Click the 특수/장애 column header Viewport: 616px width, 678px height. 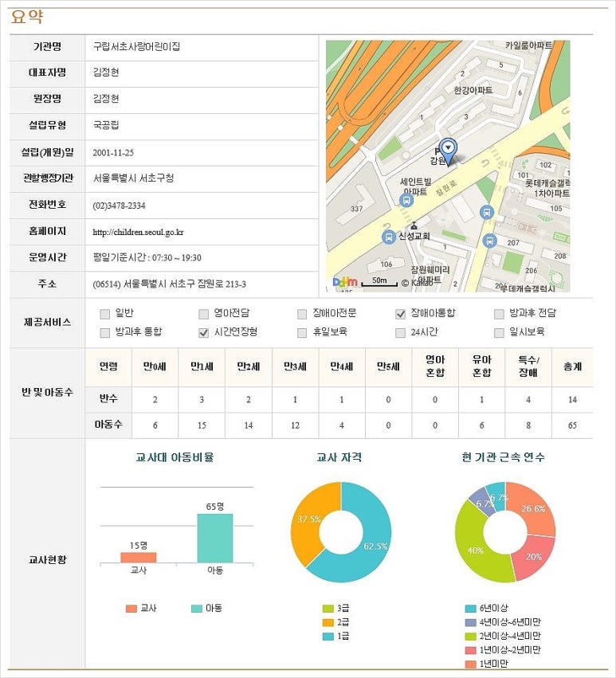click(528, 366)
